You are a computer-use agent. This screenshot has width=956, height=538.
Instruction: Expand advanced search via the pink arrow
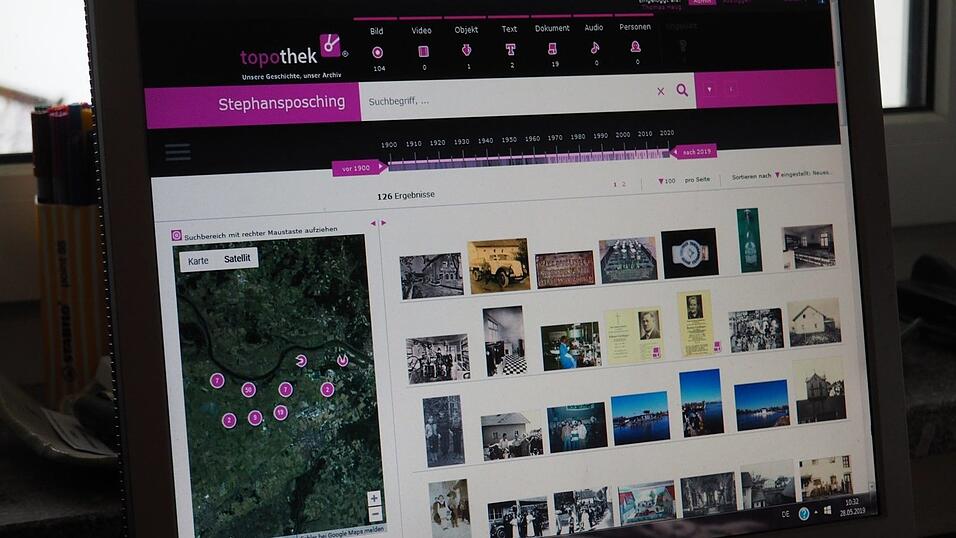[709, 90]
